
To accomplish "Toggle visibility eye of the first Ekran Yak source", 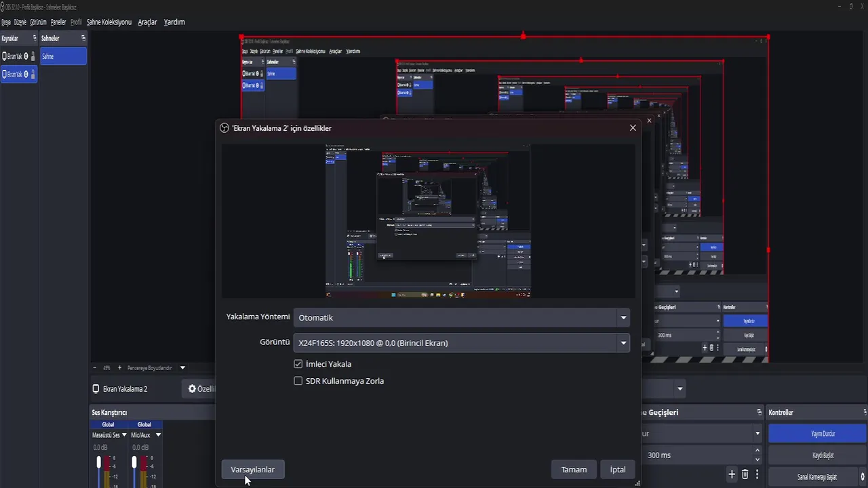I will coord(26,57).
